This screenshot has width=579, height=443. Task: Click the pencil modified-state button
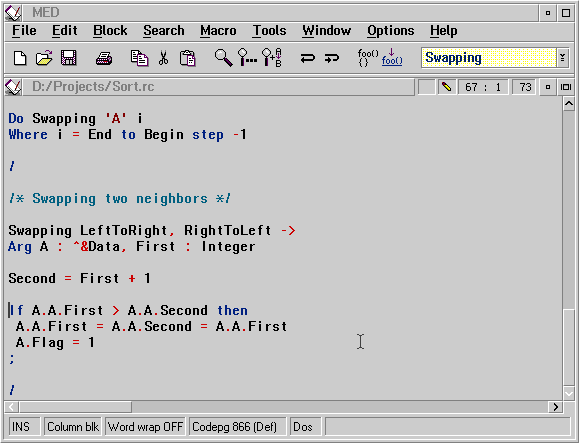(446, 87)
